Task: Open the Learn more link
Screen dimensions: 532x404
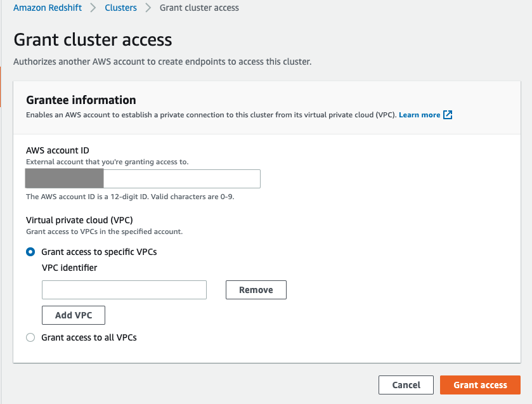Action: tap(419, 115)
